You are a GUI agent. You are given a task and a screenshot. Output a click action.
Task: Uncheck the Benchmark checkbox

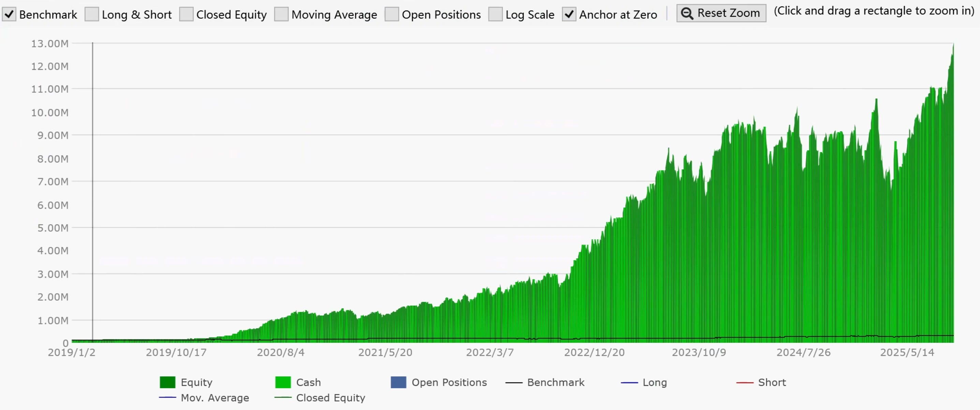[x=9, y=14]
